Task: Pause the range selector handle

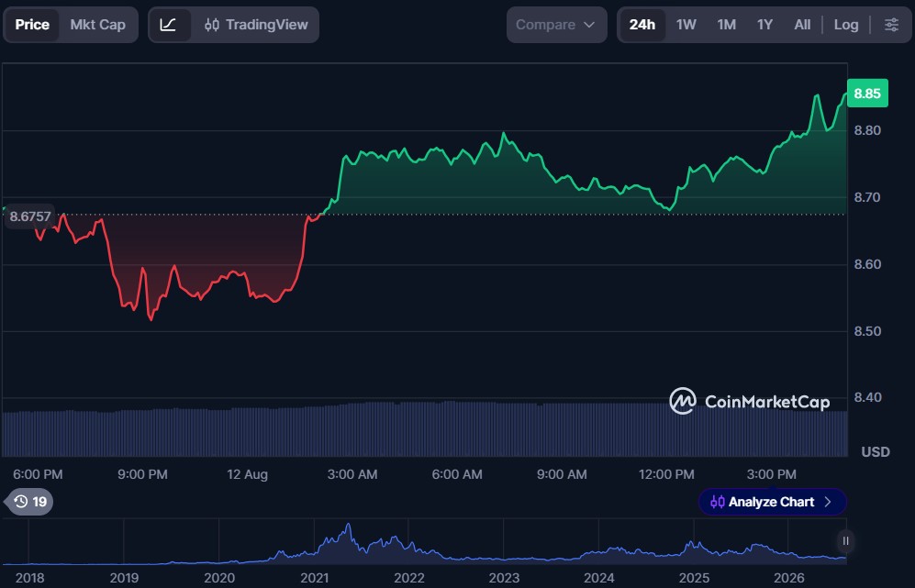Action: coord(845,541)
